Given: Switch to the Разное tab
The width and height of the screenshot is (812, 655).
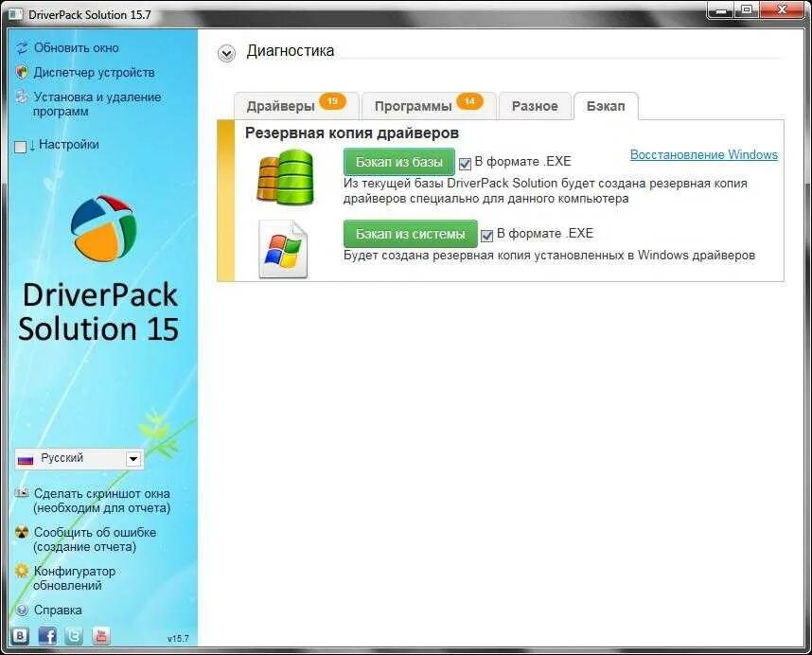Looking at the screenshot, I should tap(535, 106).
